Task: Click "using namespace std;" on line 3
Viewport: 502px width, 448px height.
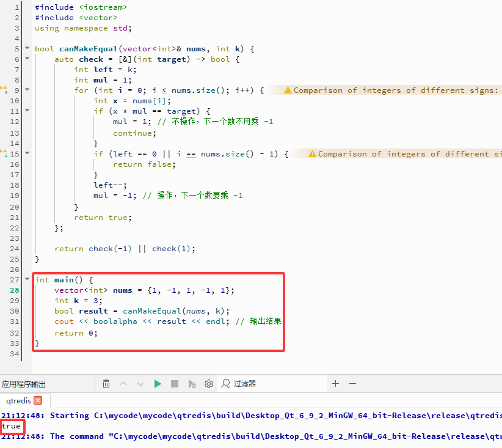Action: (x=83, y=28)
